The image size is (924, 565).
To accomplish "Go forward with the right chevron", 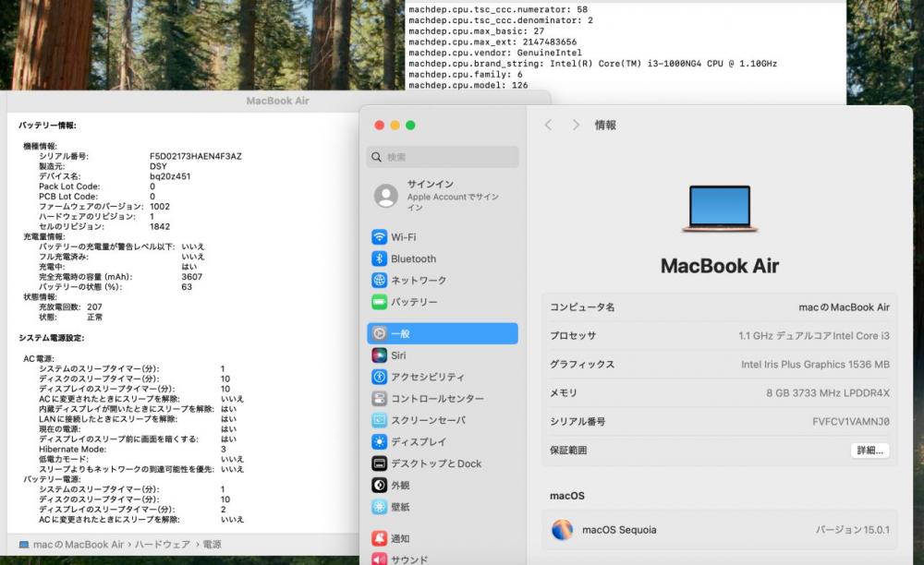I will tap(576, 125).
